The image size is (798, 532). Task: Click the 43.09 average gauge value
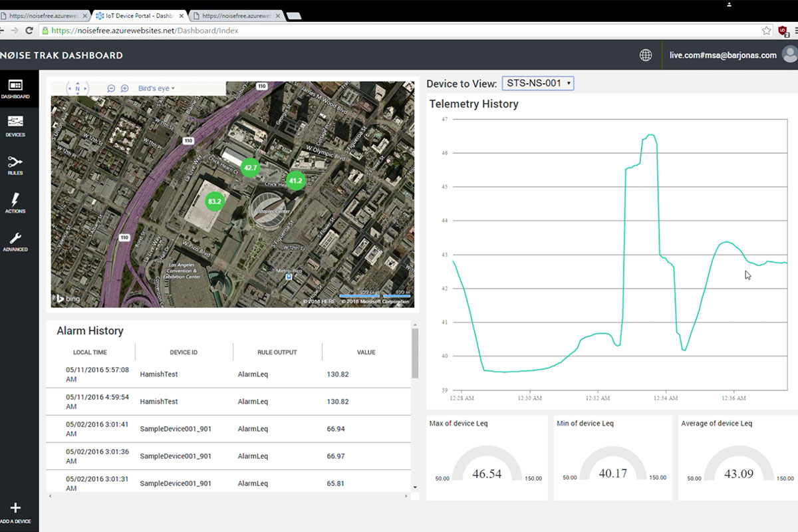pos(738,474)
